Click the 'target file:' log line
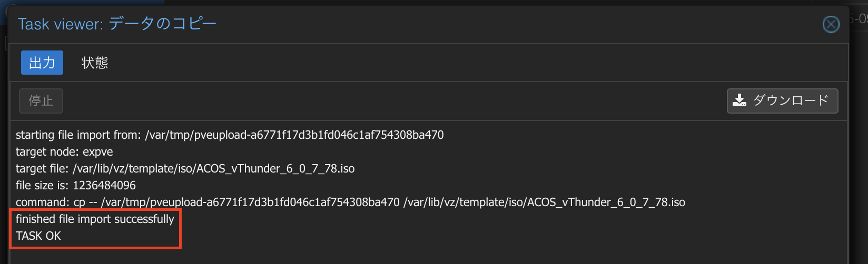 (185, 169)
